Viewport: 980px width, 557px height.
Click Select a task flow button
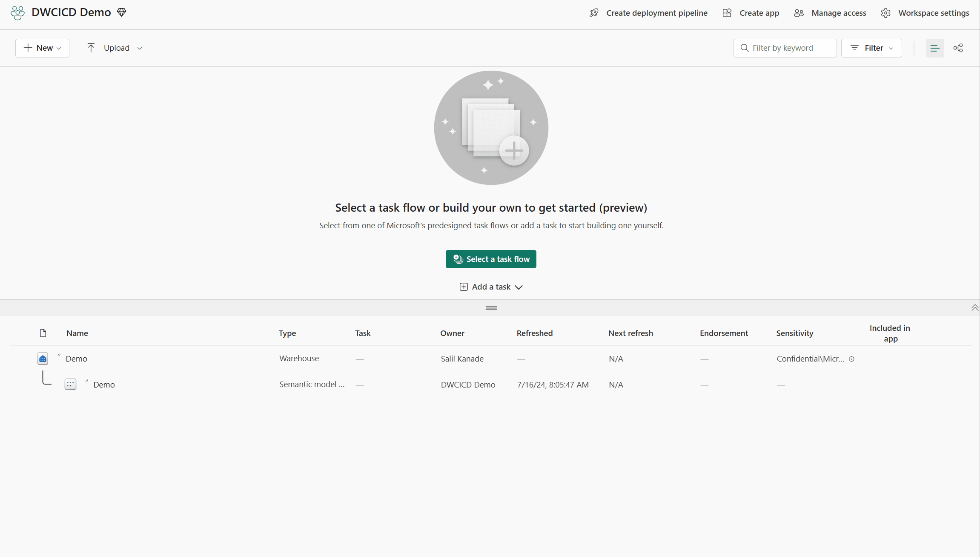pos(491,259)
